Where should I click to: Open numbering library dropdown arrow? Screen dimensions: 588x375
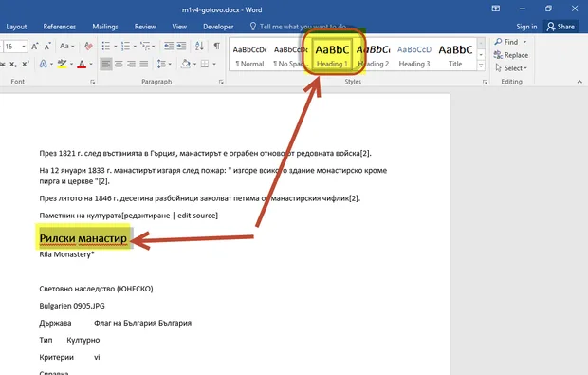135,47
